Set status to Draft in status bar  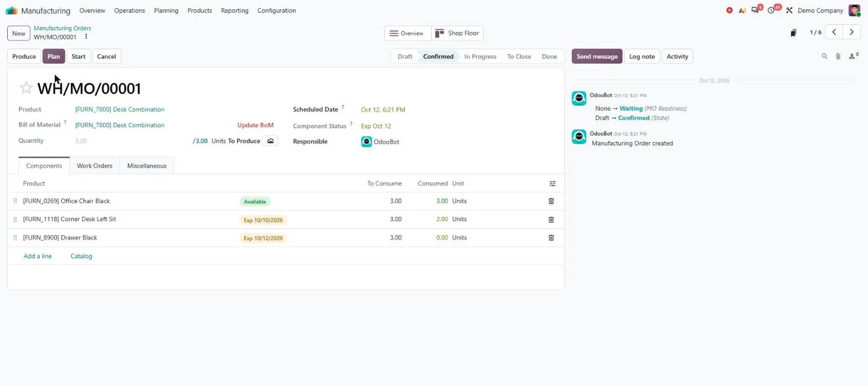click(405, 56)
